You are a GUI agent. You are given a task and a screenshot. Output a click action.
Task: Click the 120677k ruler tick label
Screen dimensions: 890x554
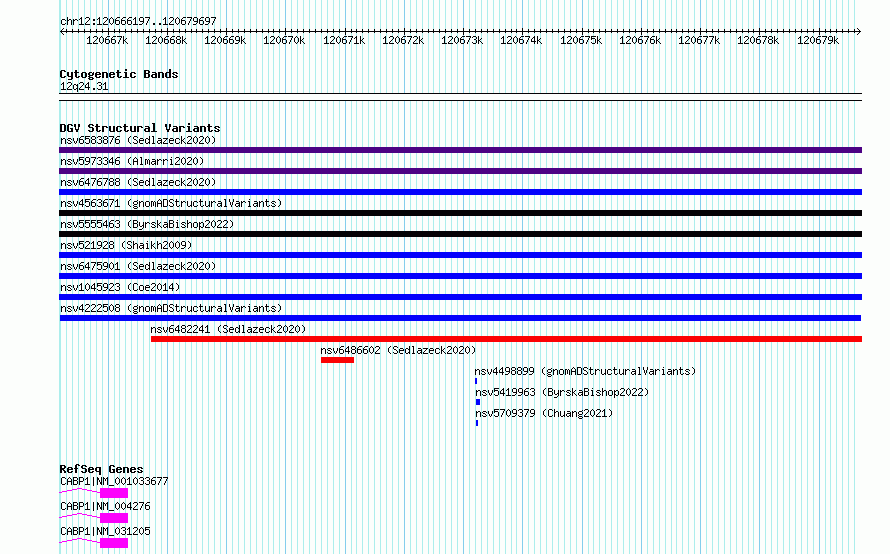coord(699,40)
